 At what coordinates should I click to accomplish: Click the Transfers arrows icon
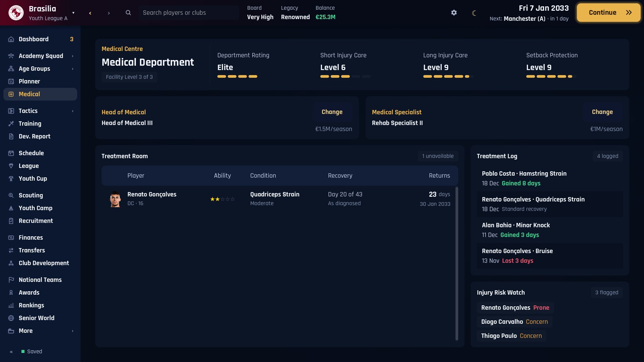11,250
